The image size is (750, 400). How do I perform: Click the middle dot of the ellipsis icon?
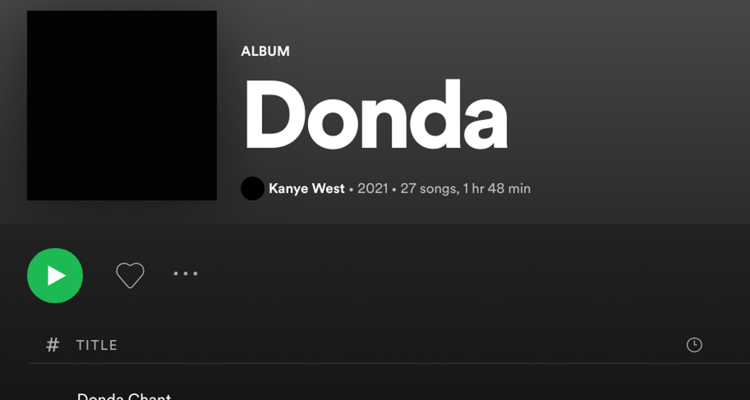click(x=186, y=274)
